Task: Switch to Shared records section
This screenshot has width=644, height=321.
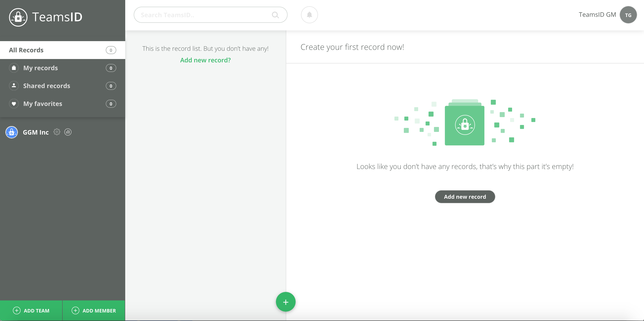Action: point(47,85)
